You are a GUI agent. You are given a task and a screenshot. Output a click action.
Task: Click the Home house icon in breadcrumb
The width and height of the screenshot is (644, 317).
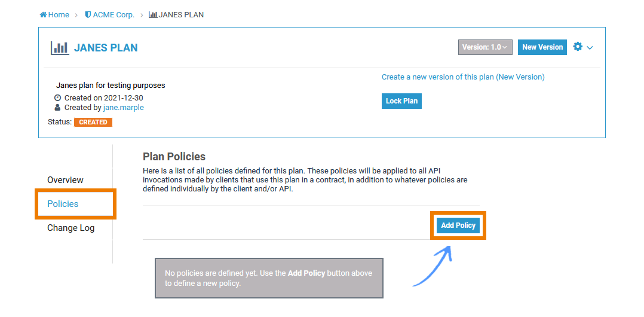(x=44, y=15)
